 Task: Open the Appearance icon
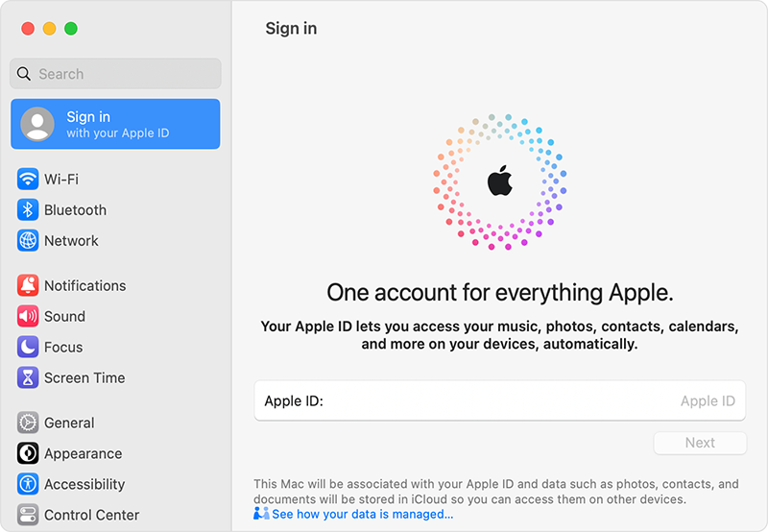[x=28, y=453]
